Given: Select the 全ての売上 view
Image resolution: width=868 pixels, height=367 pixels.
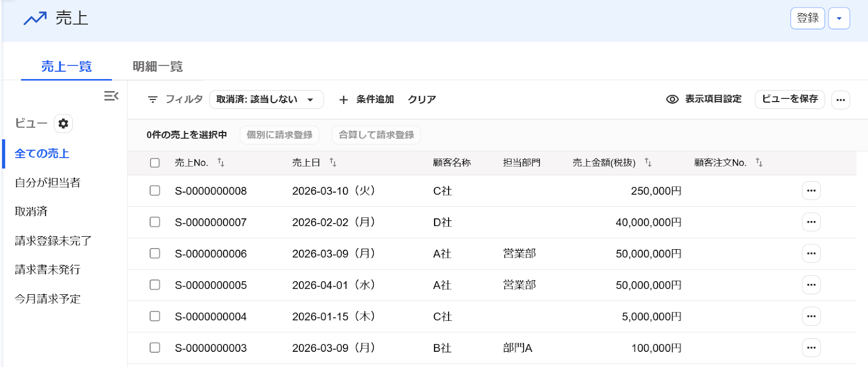Looking at the screenshot, I should click(x=42, y=154).
